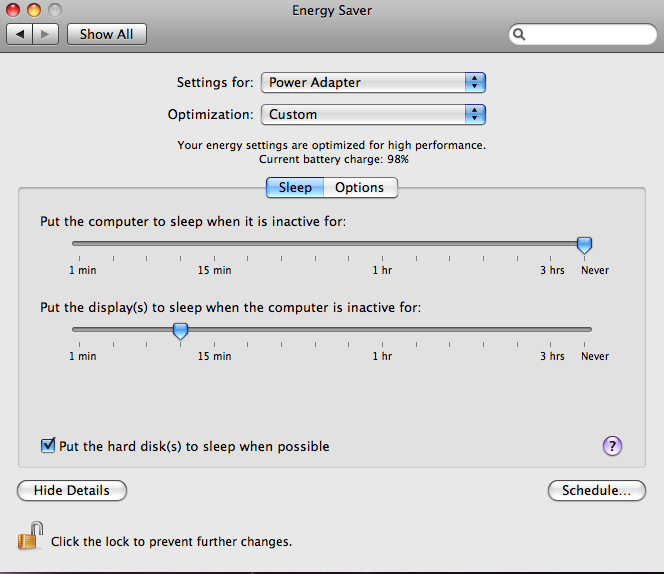Open the Optimization Custom dropdown

coord(373,114)
